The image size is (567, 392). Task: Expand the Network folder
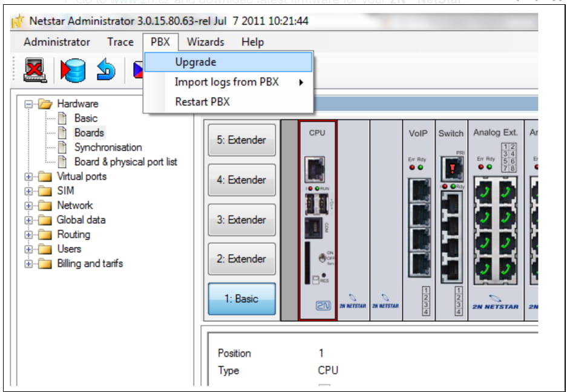[x=28, y=206]
